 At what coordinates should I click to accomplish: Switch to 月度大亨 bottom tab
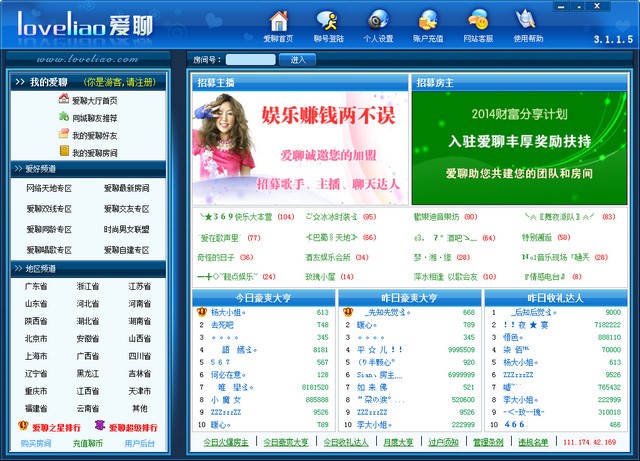(x=398, y=442)
